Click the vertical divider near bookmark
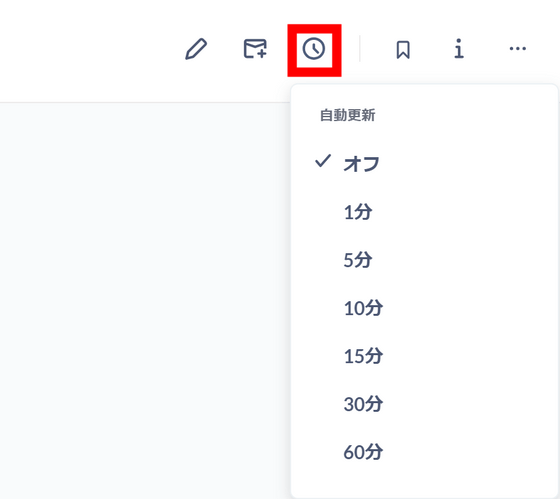This screenshot has width=560, height=499. point(360,49)
